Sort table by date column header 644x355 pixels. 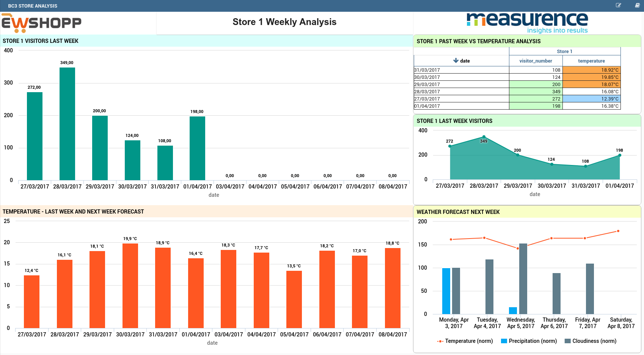[x=461, y=61]
